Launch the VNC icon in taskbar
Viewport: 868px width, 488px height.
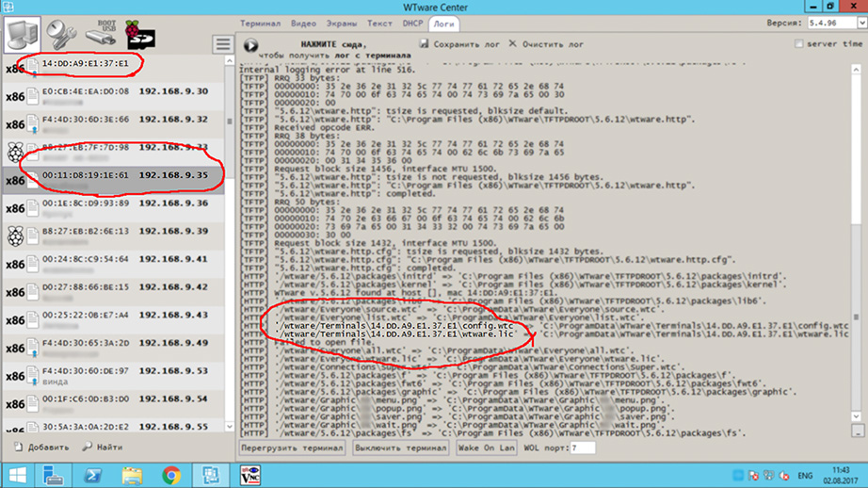pos(249,475)
